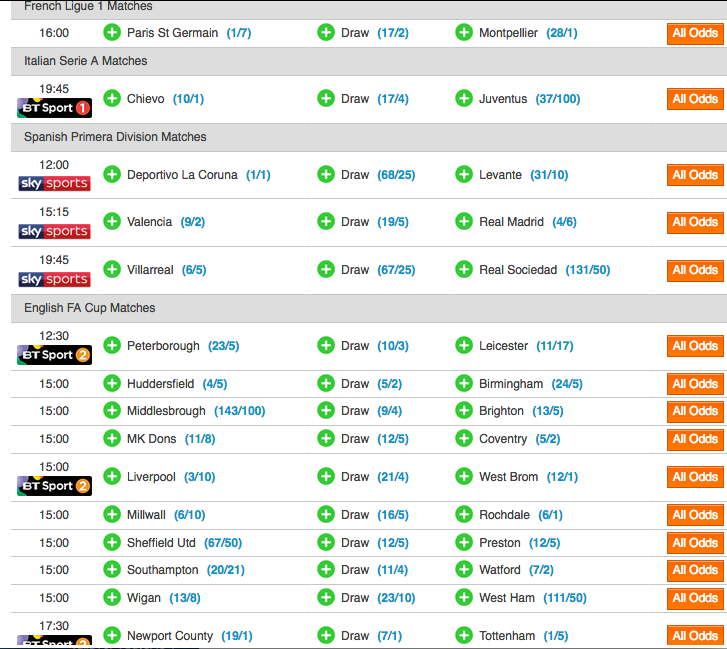
Task: View All Odds for Middlesbrough v Brighton
Action: (x=695, y=412)
